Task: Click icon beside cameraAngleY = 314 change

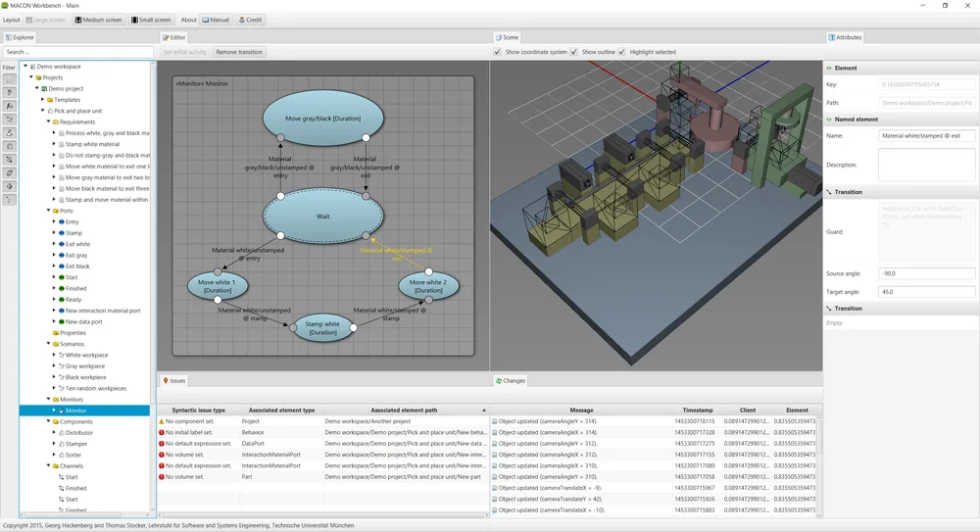Action: pos(494,421)
